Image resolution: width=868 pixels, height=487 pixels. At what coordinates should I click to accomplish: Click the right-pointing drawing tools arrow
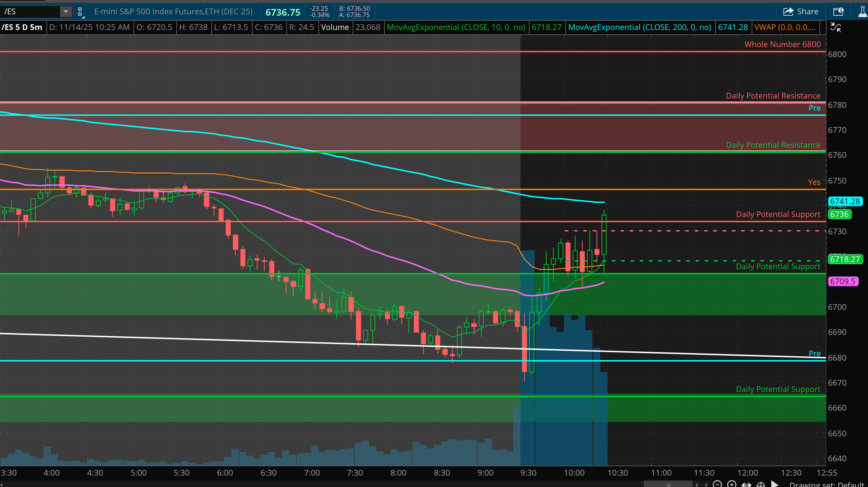click(x=774, y=484)
